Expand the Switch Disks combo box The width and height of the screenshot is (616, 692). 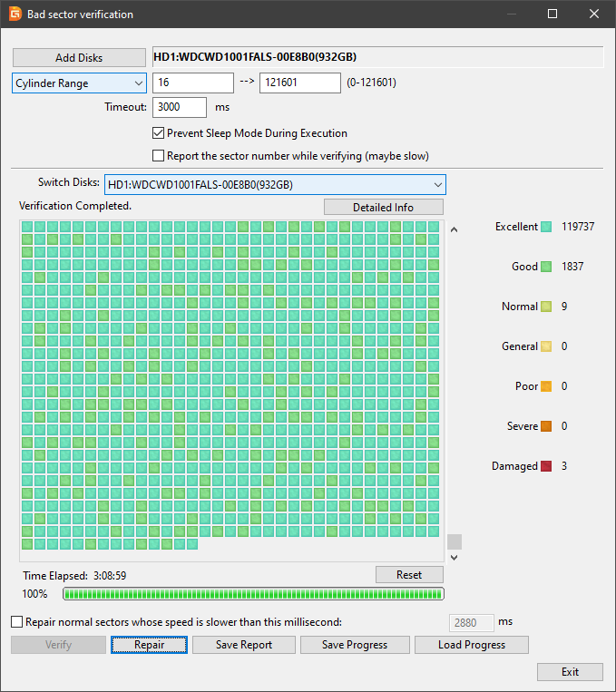(x=275, y=184)
